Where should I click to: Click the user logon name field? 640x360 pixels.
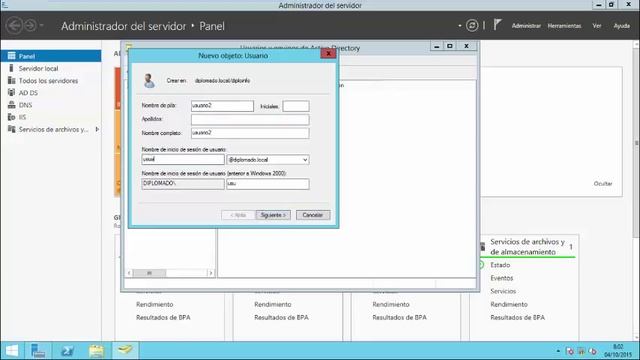point(183,159)
